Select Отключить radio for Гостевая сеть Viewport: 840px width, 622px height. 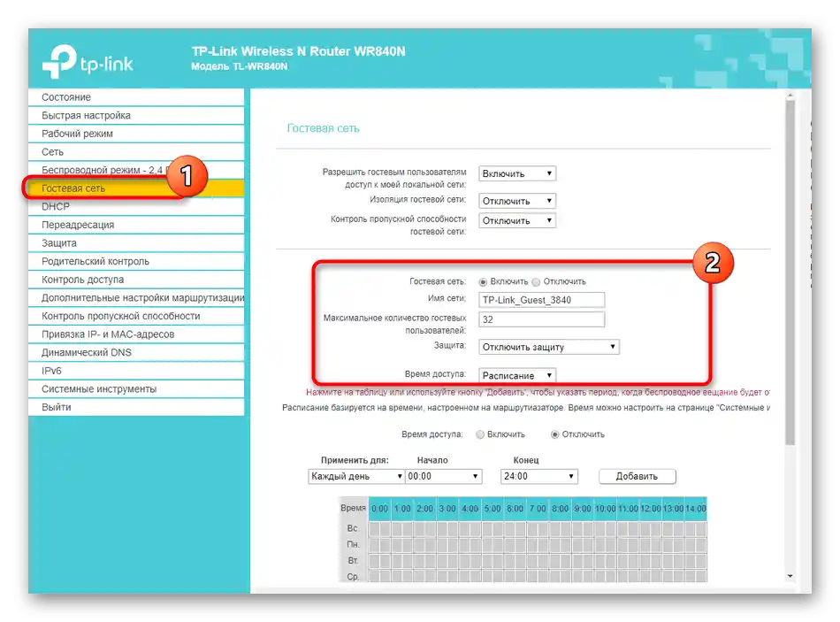point(536,282)
